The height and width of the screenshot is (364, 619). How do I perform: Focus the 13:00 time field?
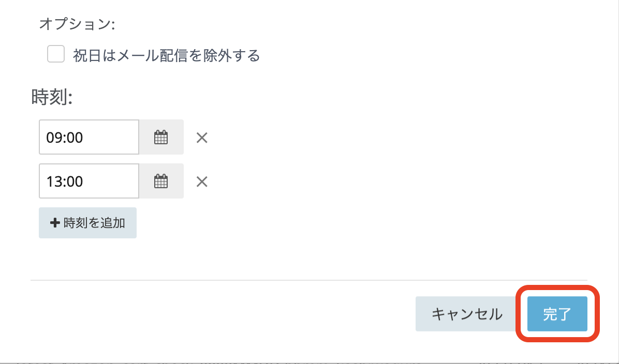coord(89,181)
